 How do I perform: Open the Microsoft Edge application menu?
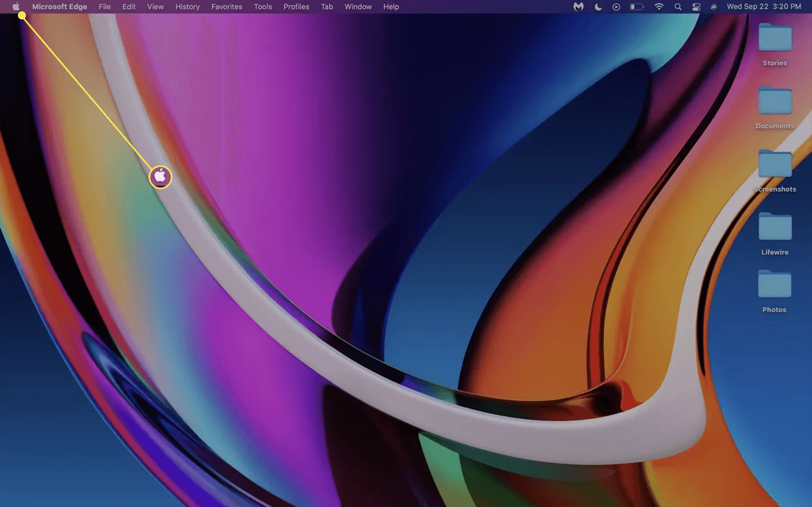click(60, 6)
